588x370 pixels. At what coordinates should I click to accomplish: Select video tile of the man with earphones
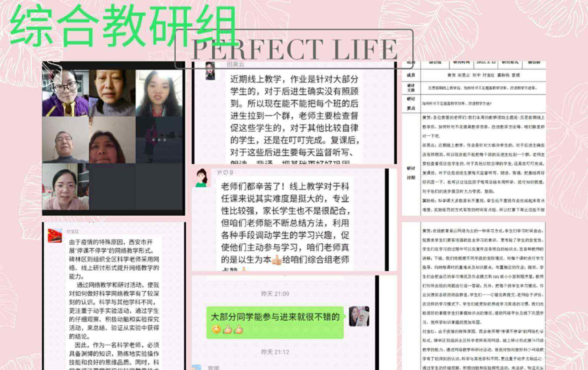pos(66,140)
